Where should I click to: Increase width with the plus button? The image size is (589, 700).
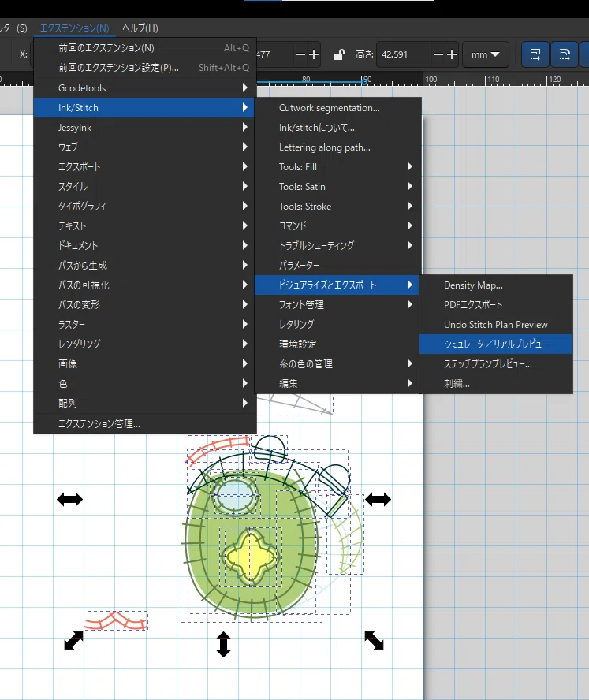[314, 54]
